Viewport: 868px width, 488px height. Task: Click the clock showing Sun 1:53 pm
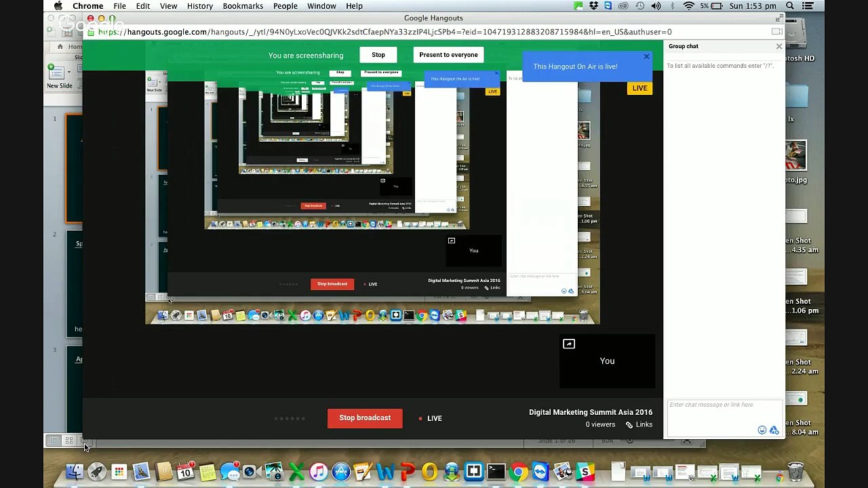tap(753, 6)
